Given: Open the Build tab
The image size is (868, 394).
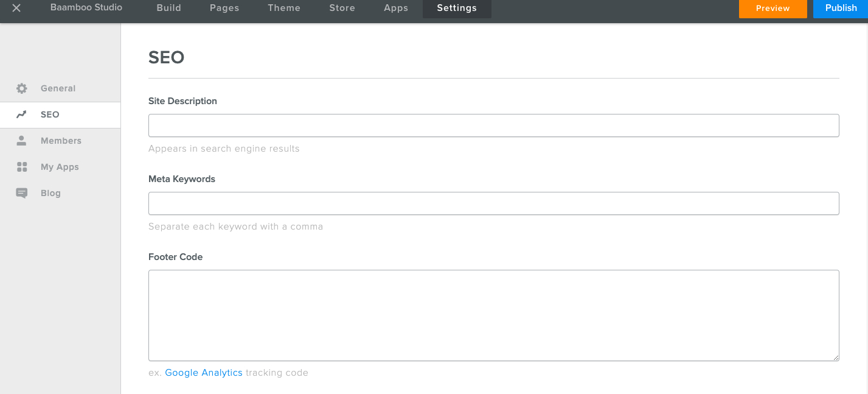Looking at the screenshot, I should 168,8.
